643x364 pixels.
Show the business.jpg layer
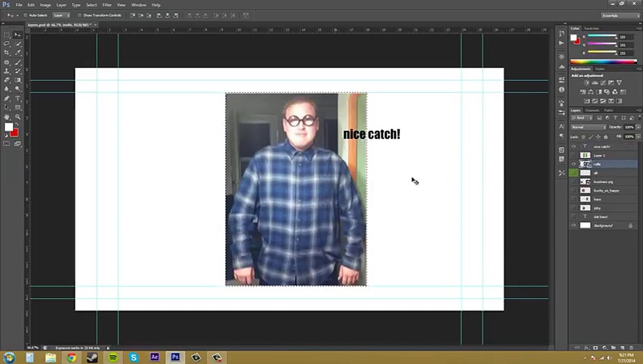click(573, 181)
